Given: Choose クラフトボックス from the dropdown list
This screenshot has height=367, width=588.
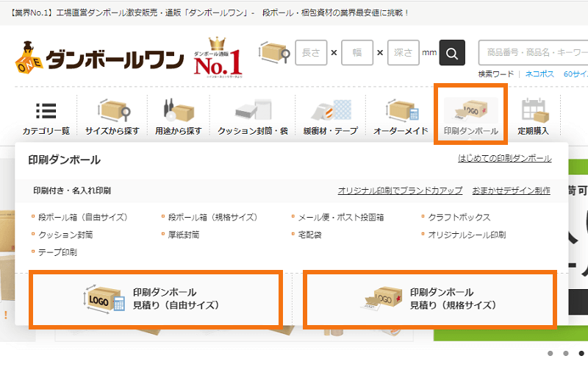Looking at the screenshot, I should 459,217.
